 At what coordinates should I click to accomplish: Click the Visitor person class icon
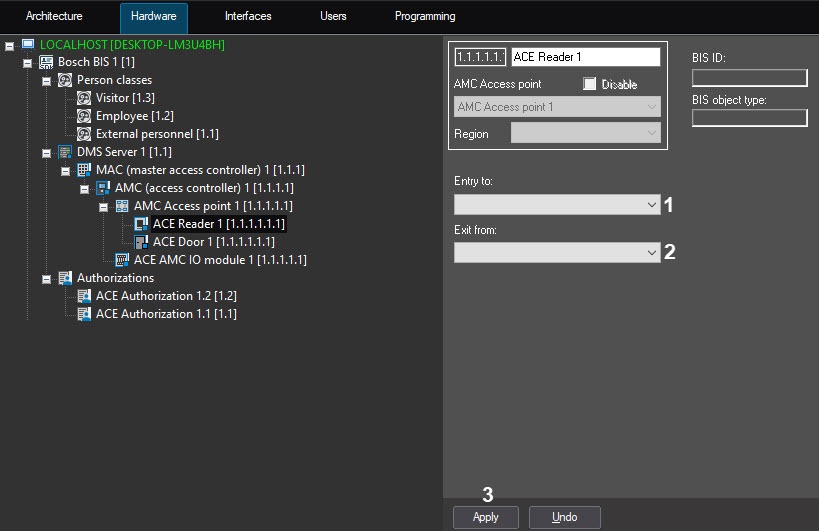tap(85, 98)
